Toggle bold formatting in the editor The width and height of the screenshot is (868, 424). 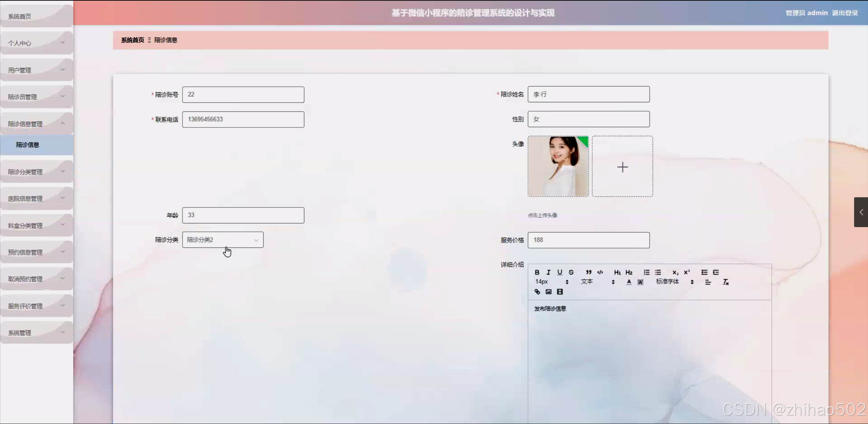537,272
